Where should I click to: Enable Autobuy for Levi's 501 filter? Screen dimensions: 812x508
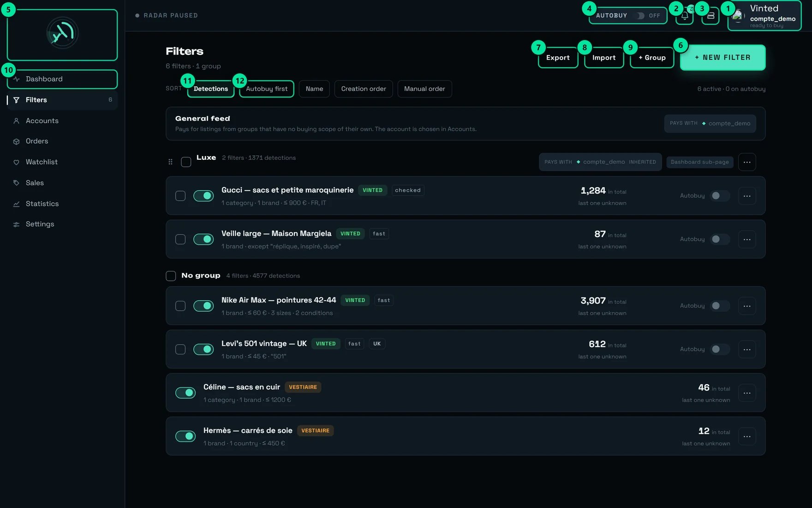720,349
